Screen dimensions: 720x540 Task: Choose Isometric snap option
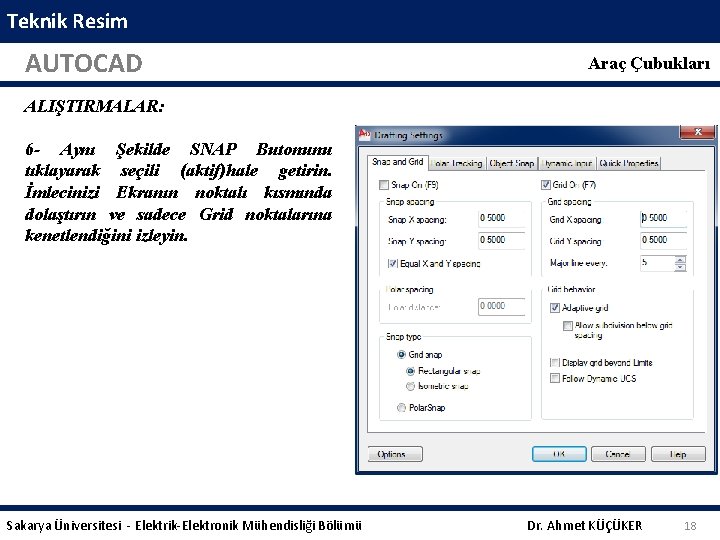click(x=411, y=386)
